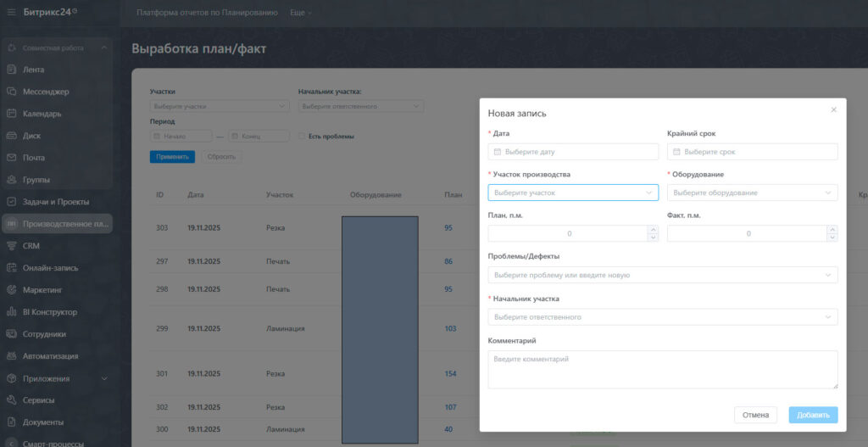Click the hamburger menu icon beside Битрикс24
This screenshot has width=868, height=447.
pyautogui.click(x=11, y=13)
